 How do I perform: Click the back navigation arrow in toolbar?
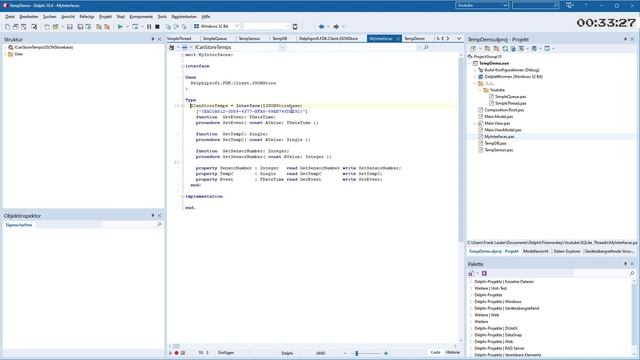[321, 27]
